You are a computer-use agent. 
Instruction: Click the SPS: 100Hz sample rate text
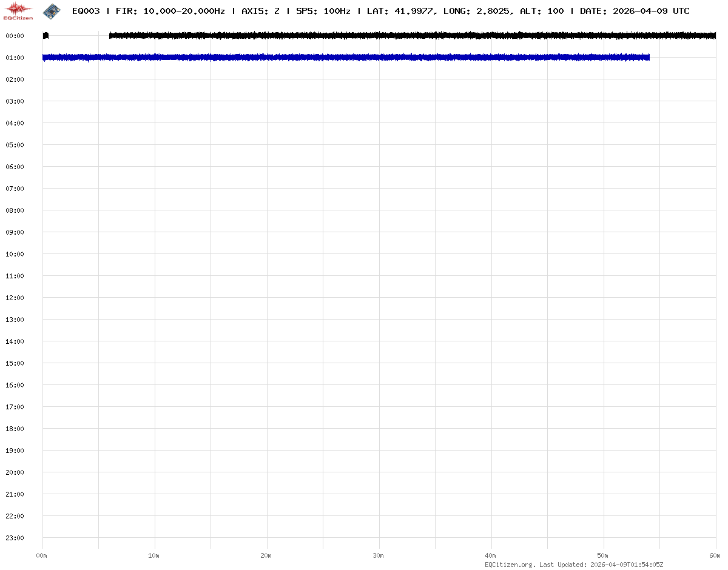(323, 11)
